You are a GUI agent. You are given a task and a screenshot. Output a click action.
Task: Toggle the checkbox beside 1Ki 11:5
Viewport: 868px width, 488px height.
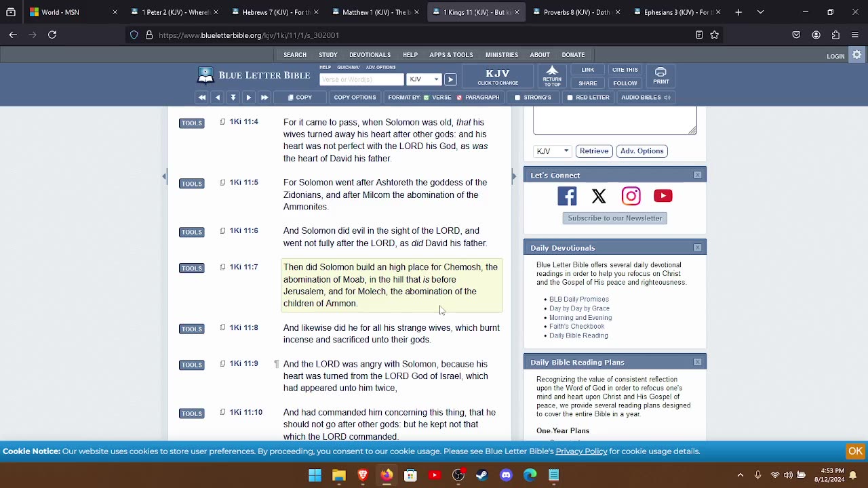pos(222,182)
